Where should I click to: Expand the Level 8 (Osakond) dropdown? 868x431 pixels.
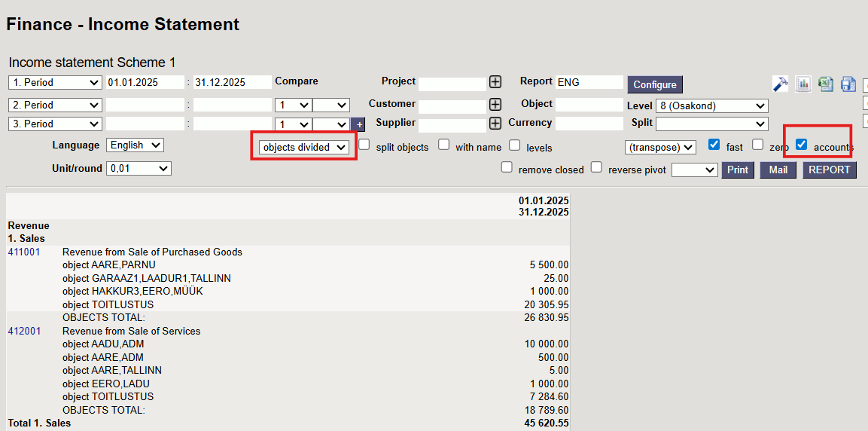click(x=711, y=106)
